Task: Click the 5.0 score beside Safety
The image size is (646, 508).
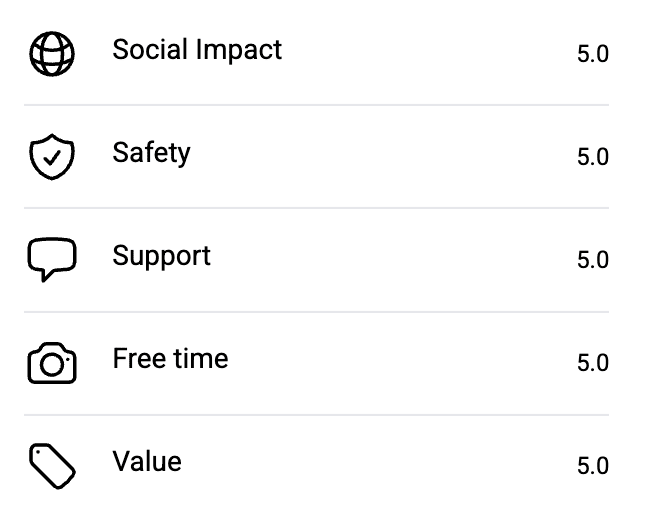Action: 592,157
